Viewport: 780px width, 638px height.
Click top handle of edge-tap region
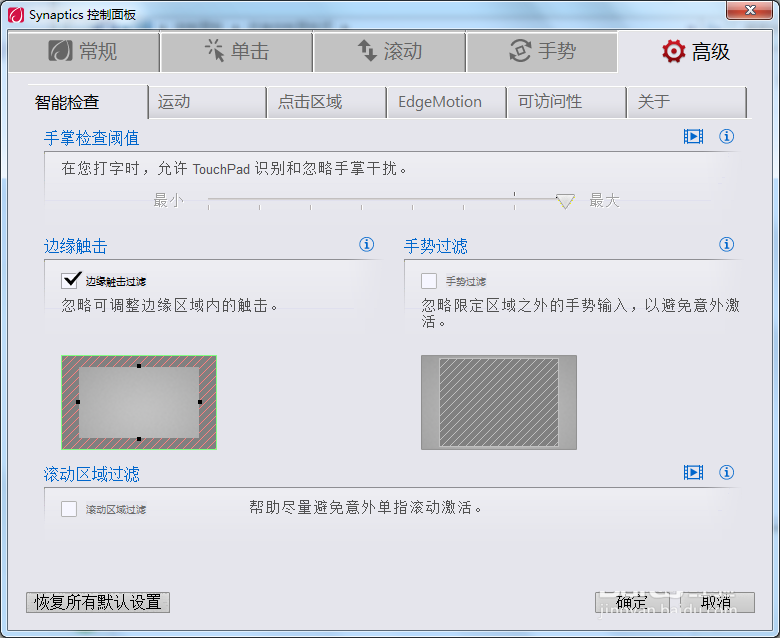[x=139, y=366]
